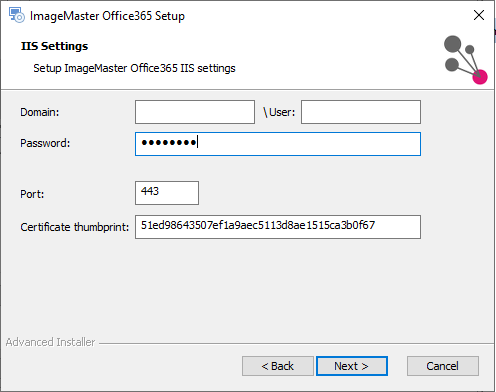The image size is (496, 392).
Task: Click the pink dot in the logo
Action: point(480,77)
